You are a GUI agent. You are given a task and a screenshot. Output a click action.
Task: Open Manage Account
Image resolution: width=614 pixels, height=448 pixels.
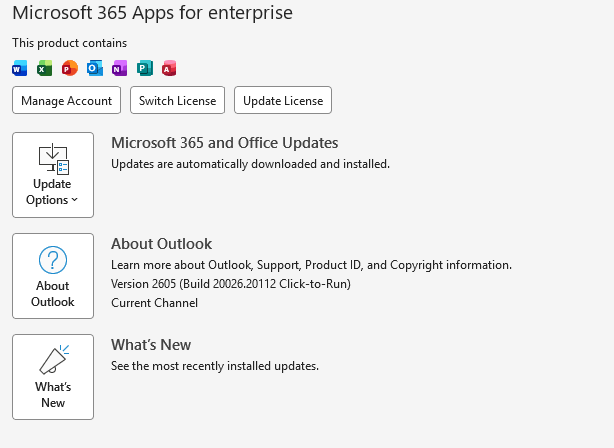coord(67,100)
